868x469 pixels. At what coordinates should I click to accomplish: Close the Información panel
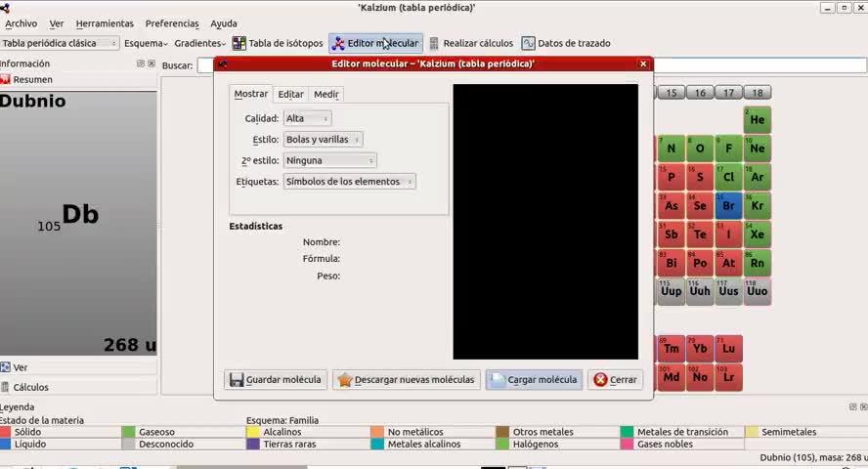pyautogui.click(x=152, y=64)
